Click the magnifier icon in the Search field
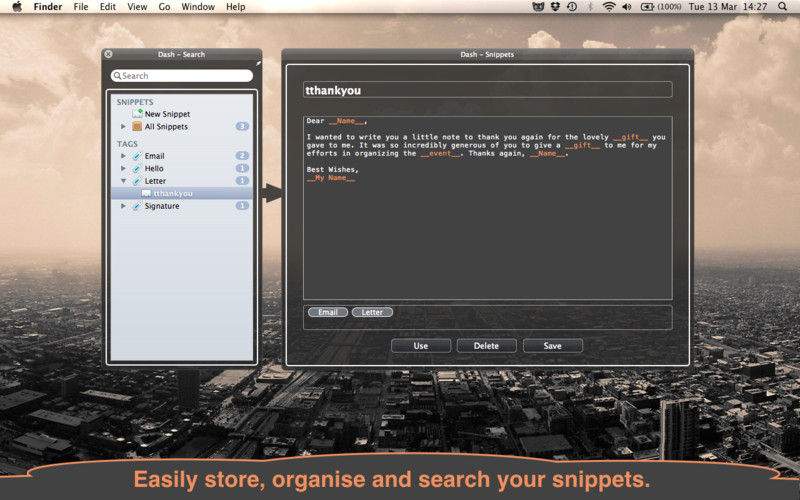The height and width of the screenshot is (500, 800). pyautogui.click(x=117, y=76)
